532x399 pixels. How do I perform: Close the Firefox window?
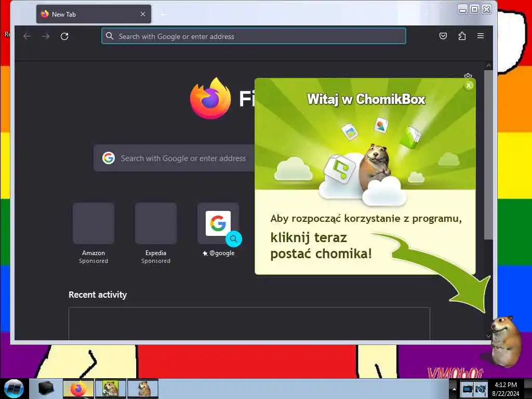486,9
